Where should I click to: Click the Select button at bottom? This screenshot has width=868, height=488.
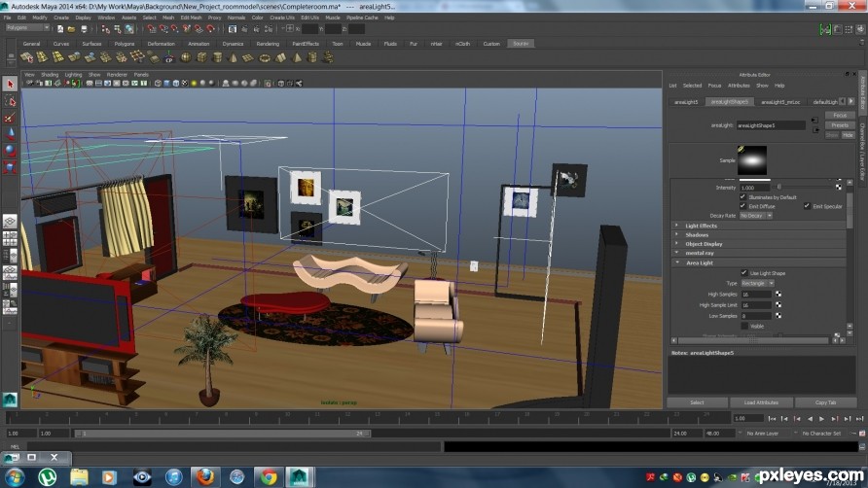pos(697,402)
